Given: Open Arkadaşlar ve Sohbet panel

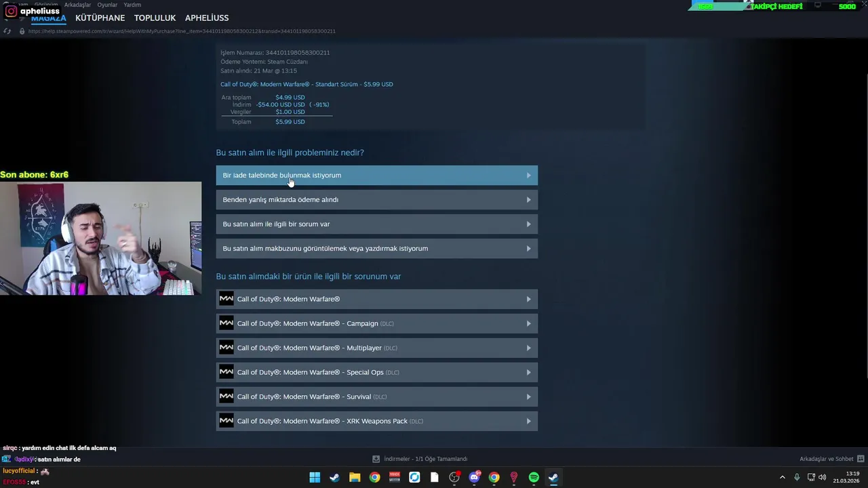Looking at the screenshot, I should tap(826, 459).
